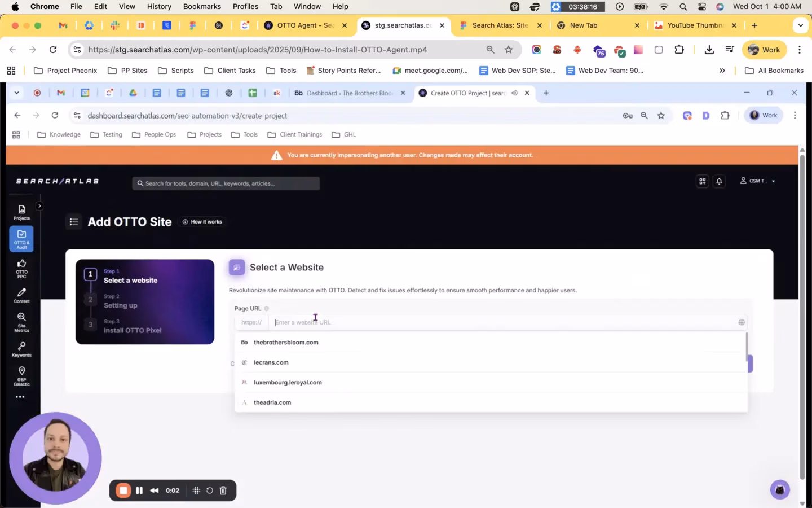The width and height of the screenshot is (812, 508).
Task: Click the notifications bell icon
Action: coord(719,181)
